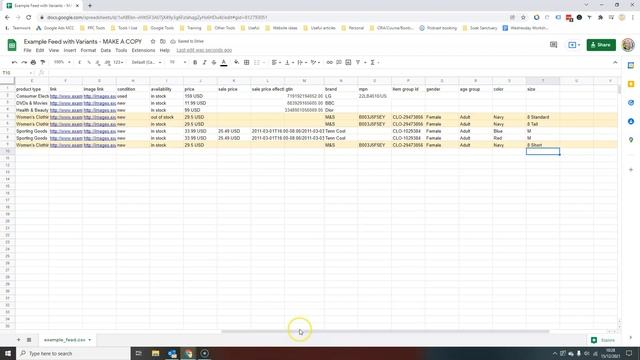Click the Undo icon in toolbar
Viewport: 640px width, 360px height.
click(x=14, y=62)
